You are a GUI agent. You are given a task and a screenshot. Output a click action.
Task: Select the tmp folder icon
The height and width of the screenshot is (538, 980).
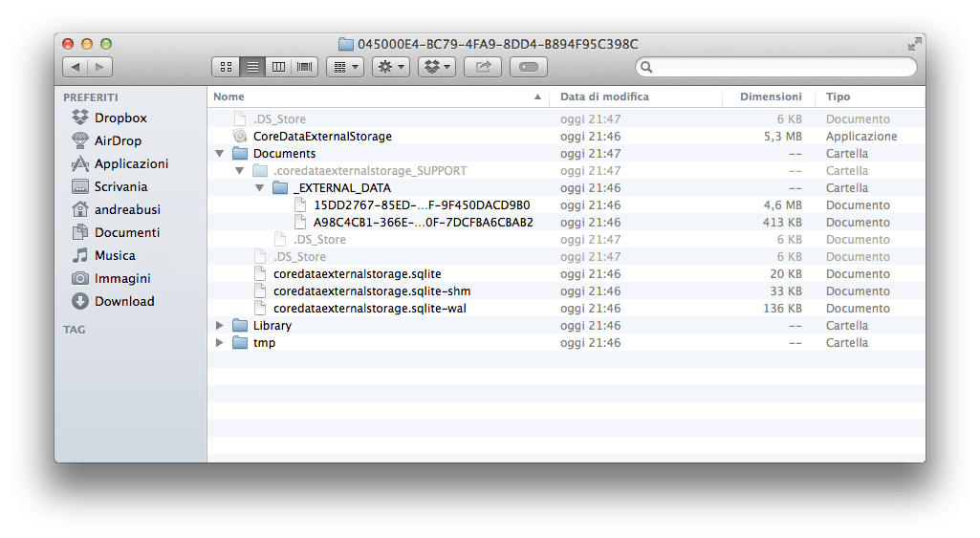(240, 342)
